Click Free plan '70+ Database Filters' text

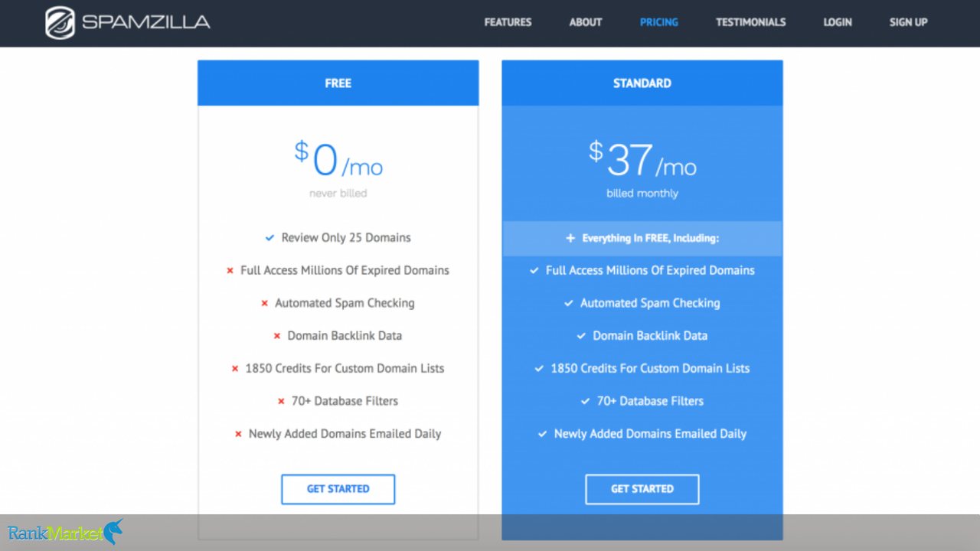pos(345,402)
